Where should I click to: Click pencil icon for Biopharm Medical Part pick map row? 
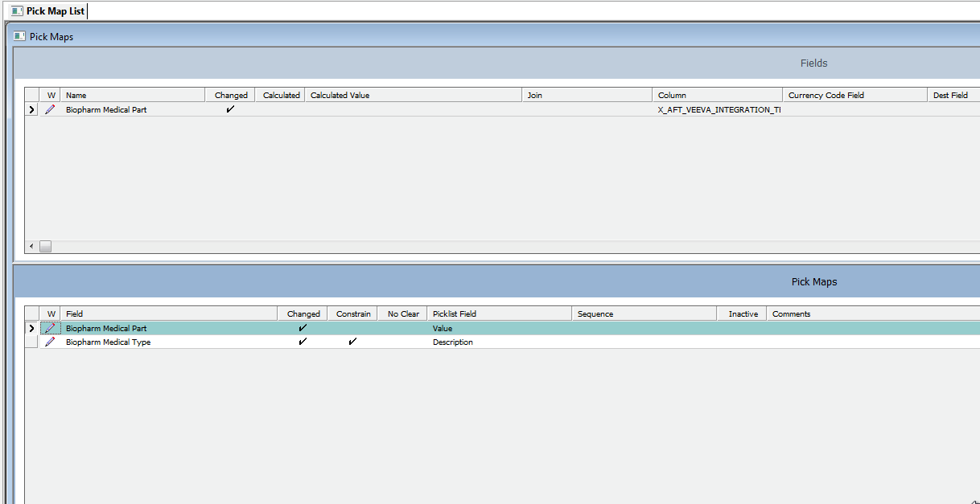pos(51,328)
